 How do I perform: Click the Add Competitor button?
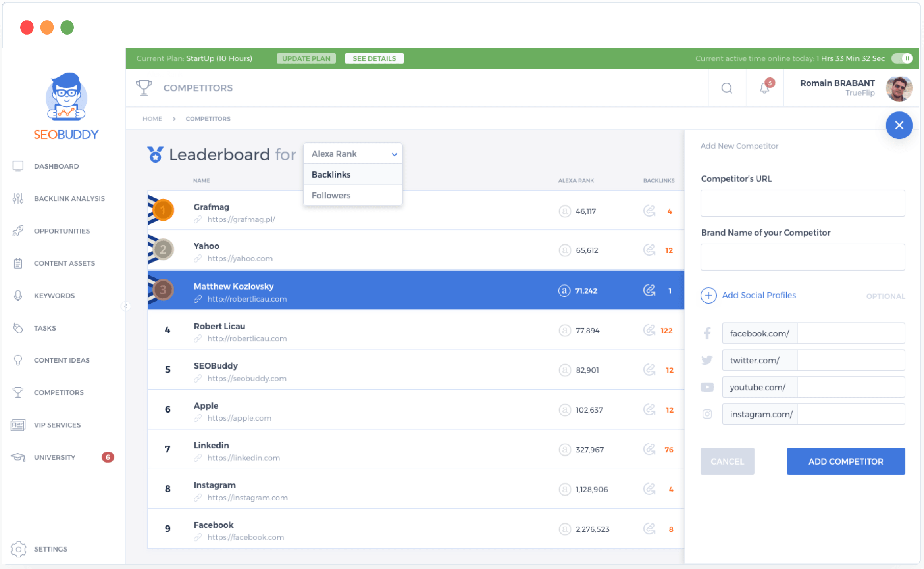(846, 461)
